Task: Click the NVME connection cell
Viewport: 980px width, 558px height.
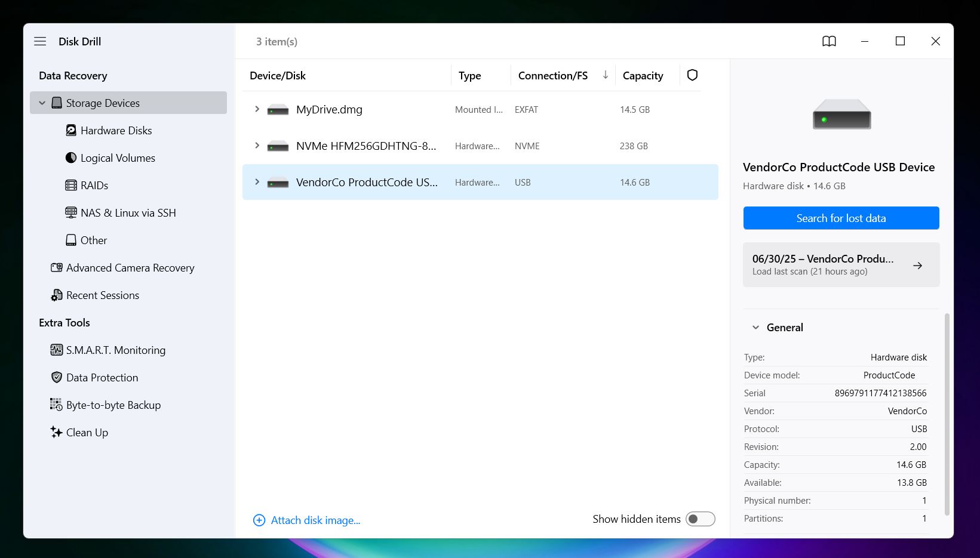Action: pyautogui.click(x=527, y=146)
